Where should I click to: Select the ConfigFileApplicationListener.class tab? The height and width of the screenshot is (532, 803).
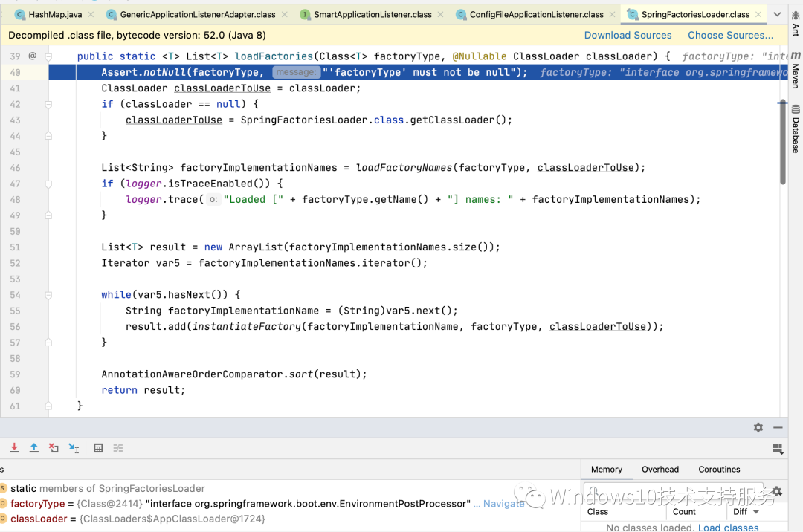coord(536,14)
